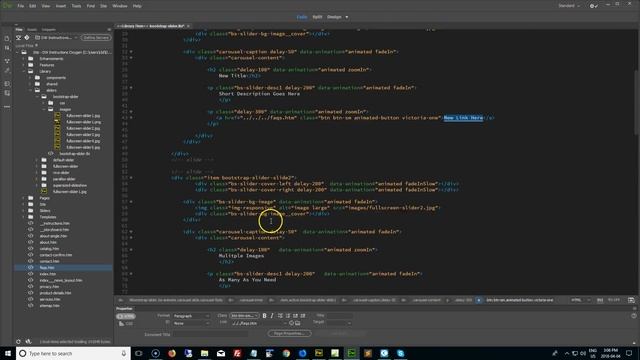The width and height of the screenshot is (640, 360).
Task: Click the Format Source Code icon
Action: point(7,70)
